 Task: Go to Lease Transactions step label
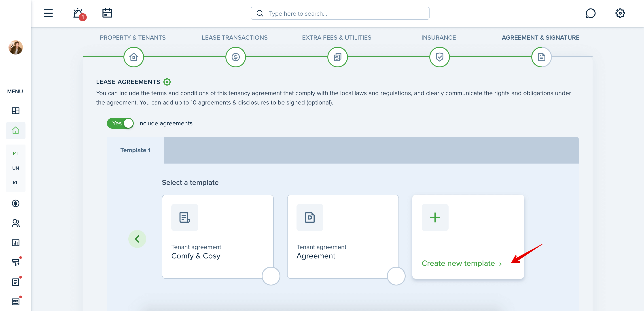click(x=235, y=38)
